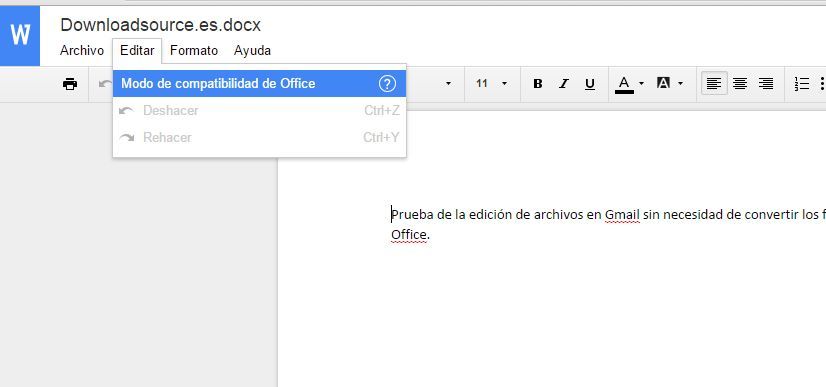
Task: Align text to the left
Action: (714, 84)
